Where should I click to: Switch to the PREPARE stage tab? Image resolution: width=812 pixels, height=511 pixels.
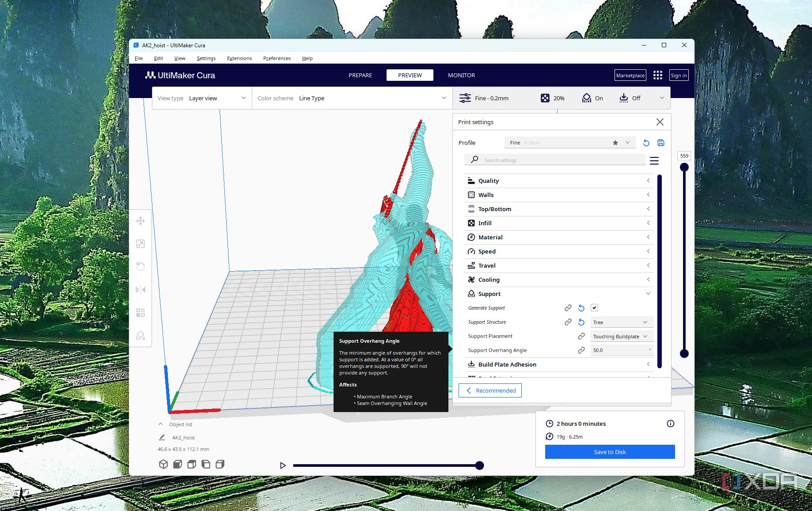[x=360, y=75]
